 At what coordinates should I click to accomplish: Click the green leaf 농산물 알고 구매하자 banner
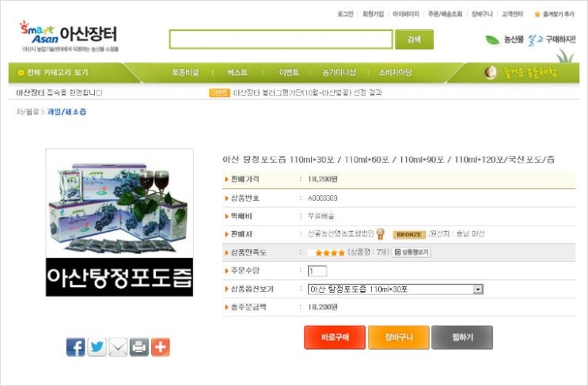pos(530,40)
